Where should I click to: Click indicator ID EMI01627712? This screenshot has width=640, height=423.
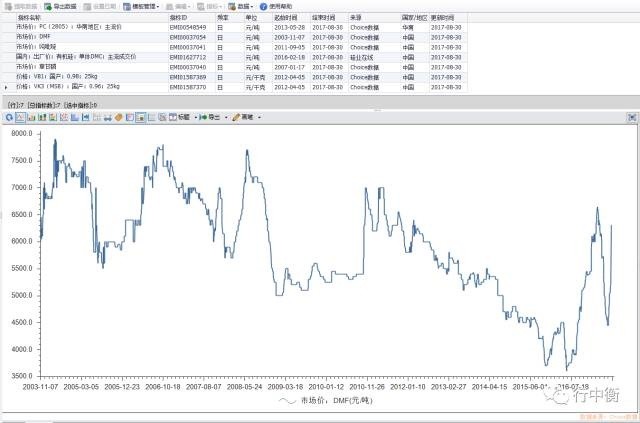click(x=188, y=57)
